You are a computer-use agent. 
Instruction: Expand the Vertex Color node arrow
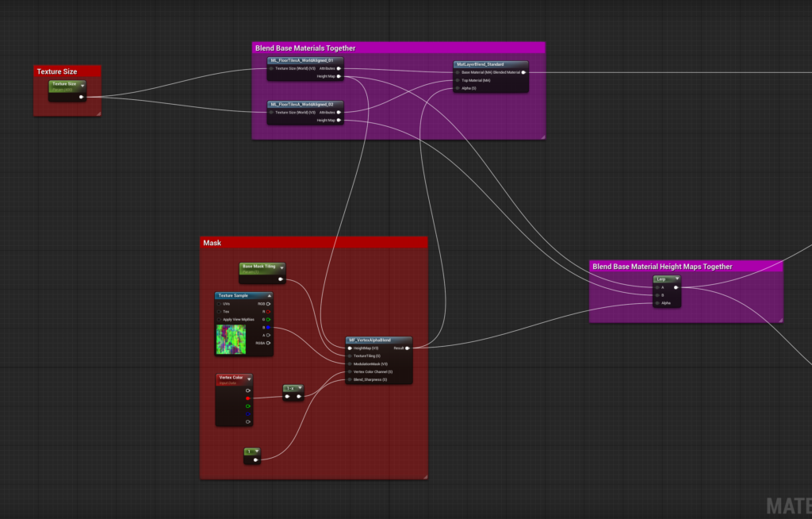pyautogui.click(x=248, y=379)
